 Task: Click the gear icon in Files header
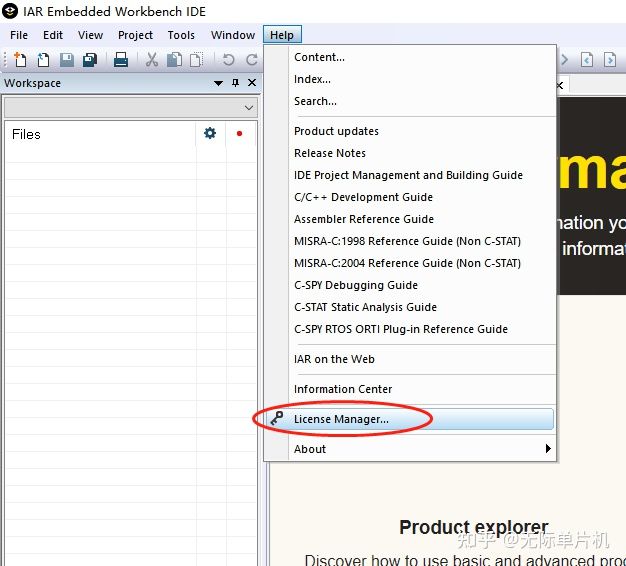point(210,133)
